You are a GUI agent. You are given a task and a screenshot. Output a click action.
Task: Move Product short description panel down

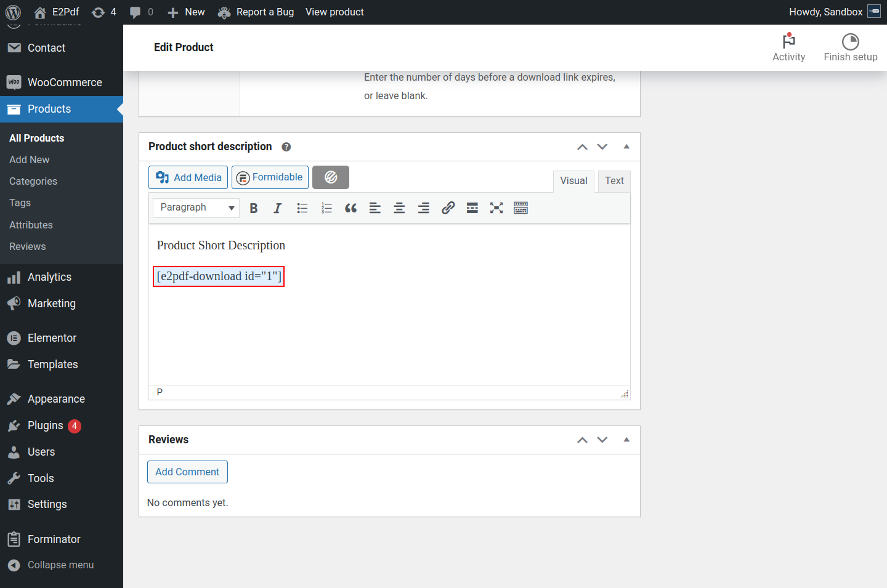pyautogui.click(x=602, y=147)
